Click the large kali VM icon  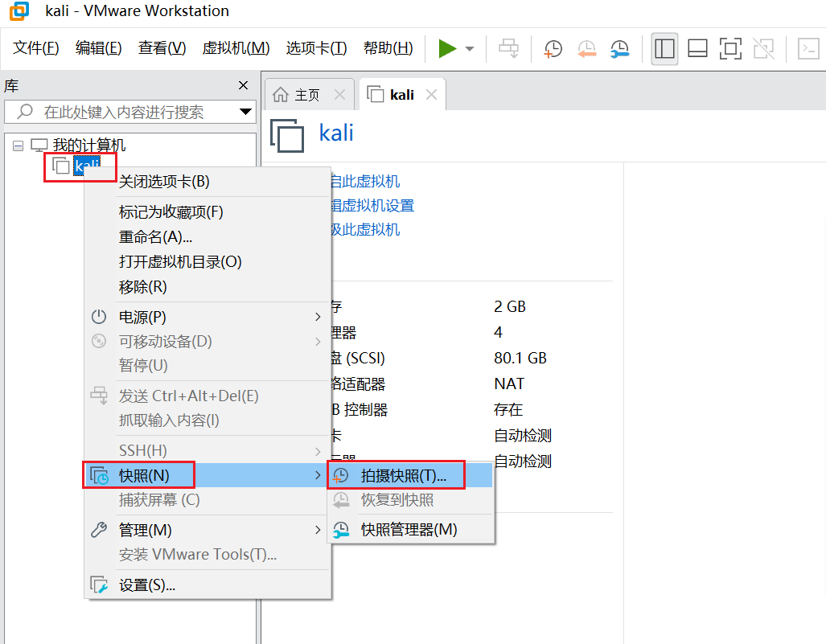coord(287,135)
